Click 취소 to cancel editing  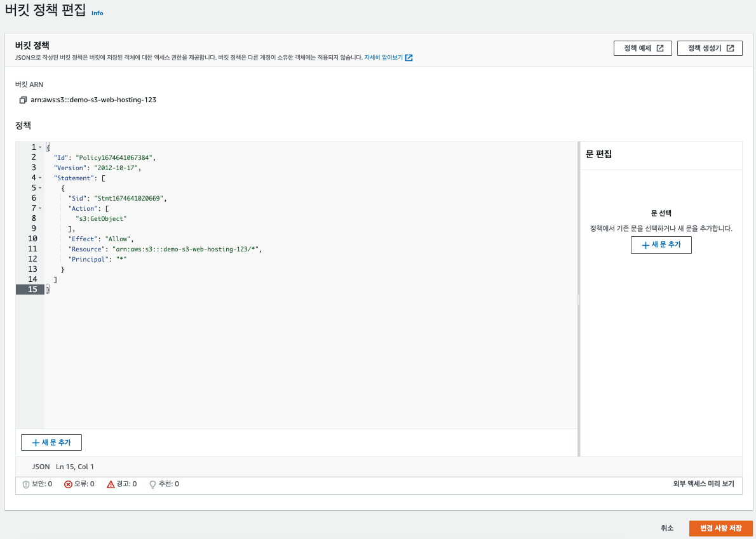click(667, 528)
